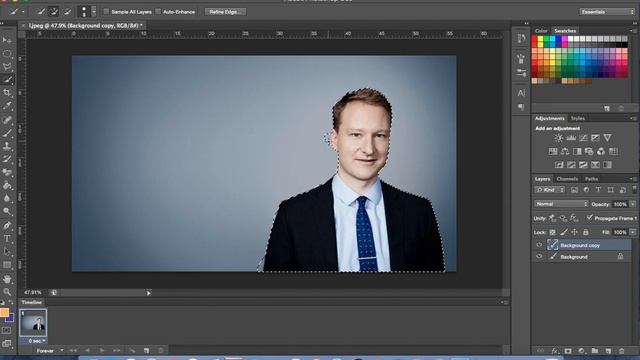Click the Add to Selection mode icon
The image size is (640, 360).
pos(53,12)
